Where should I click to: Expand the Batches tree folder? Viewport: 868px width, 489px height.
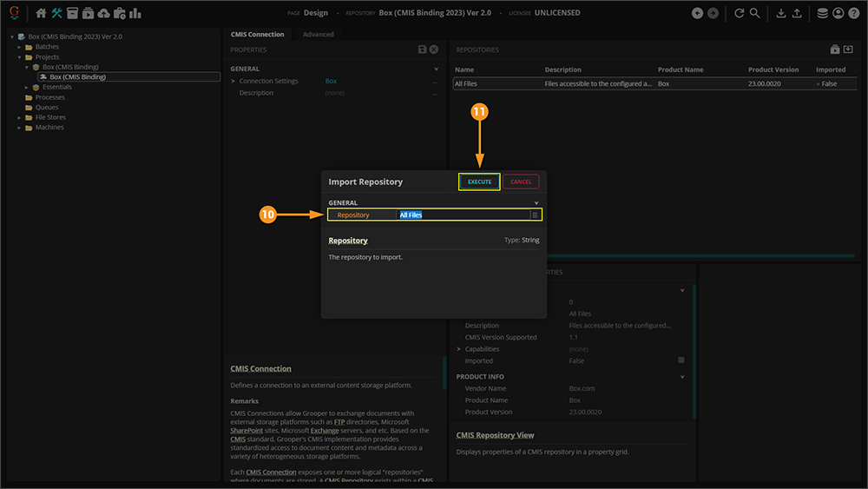point(19,47)
